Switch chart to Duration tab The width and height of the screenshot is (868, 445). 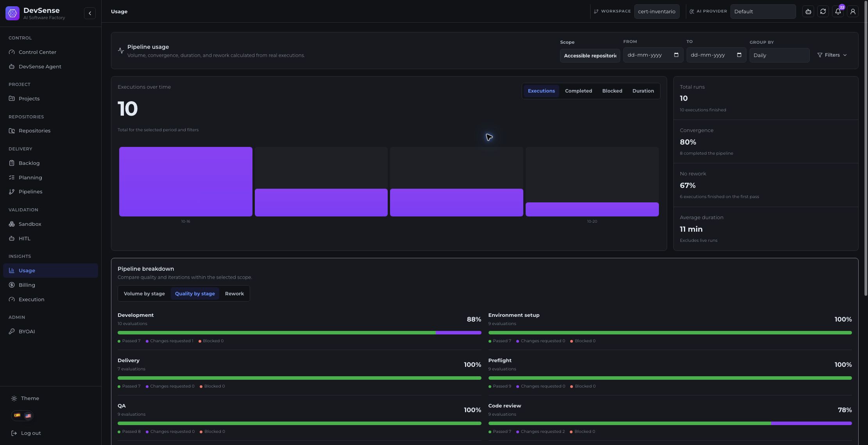pos(643,91)
